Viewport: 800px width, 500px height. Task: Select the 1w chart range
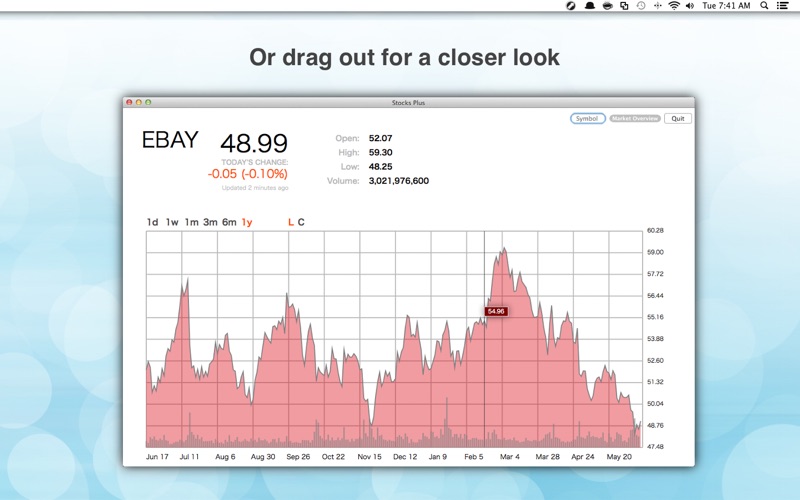tap(172, 222)
